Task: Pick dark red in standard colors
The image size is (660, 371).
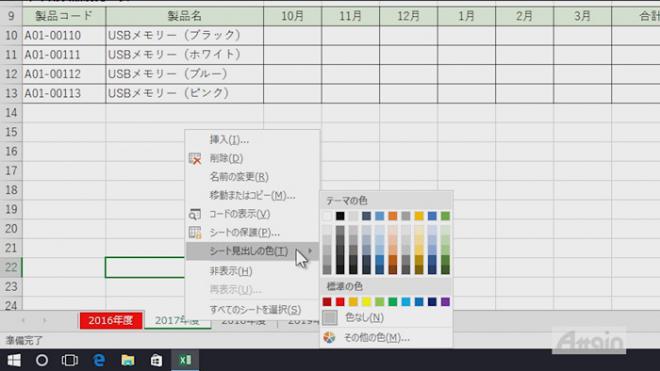Action: (x=327, y=302)
